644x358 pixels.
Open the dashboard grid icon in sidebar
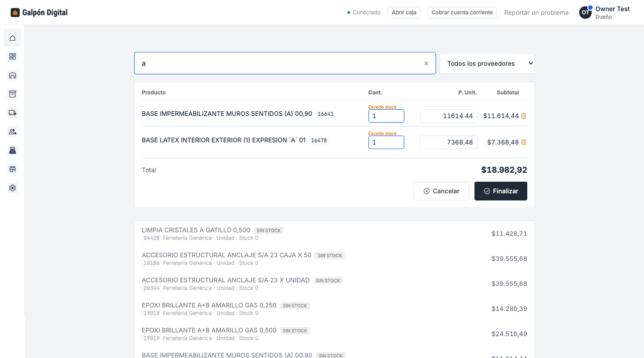pyautogui.click(x=13, y=56)
